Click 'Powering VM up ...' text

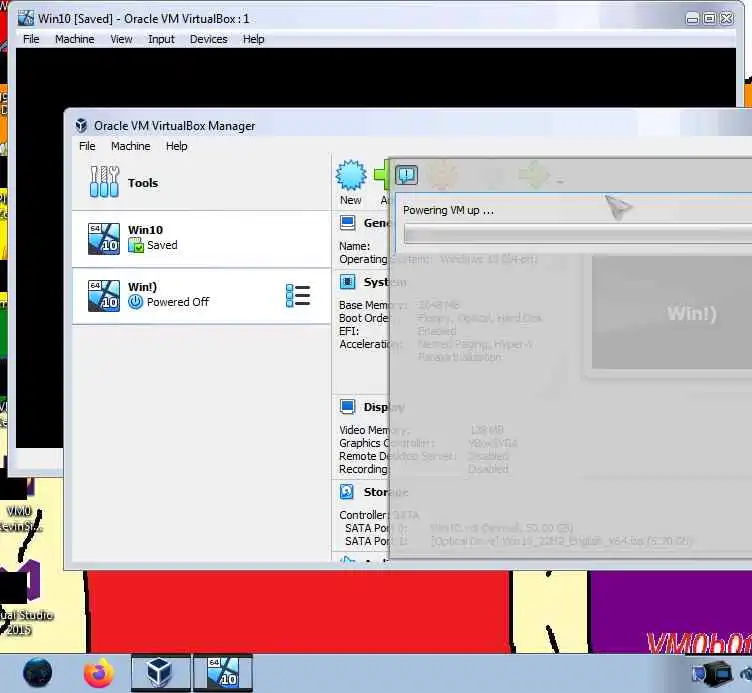pos(448,211)
